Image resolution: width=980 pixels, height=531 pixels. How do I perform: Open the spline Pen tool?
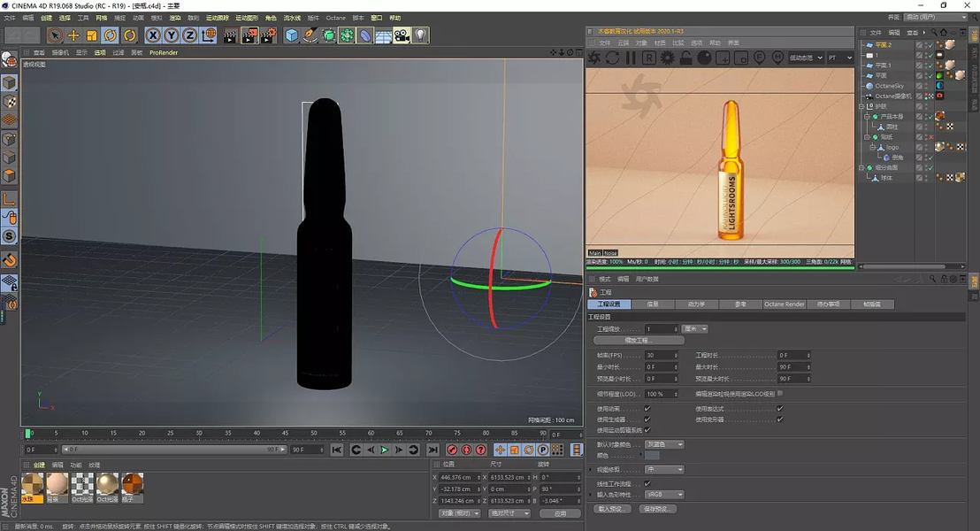(x=310, y=35)
